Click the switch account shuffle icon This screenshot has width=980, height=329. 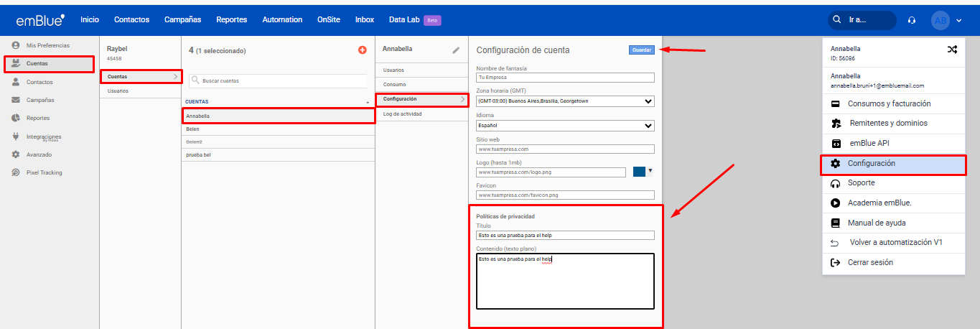952,50
